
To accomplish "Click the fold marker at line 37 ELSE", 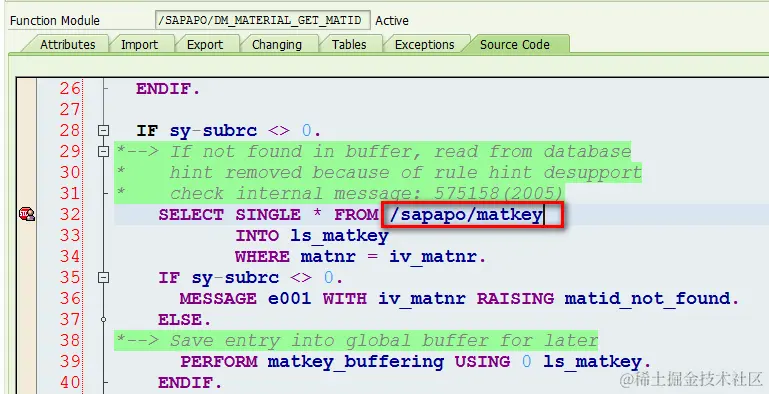I will pyautogui.click(x=103, y=320).
